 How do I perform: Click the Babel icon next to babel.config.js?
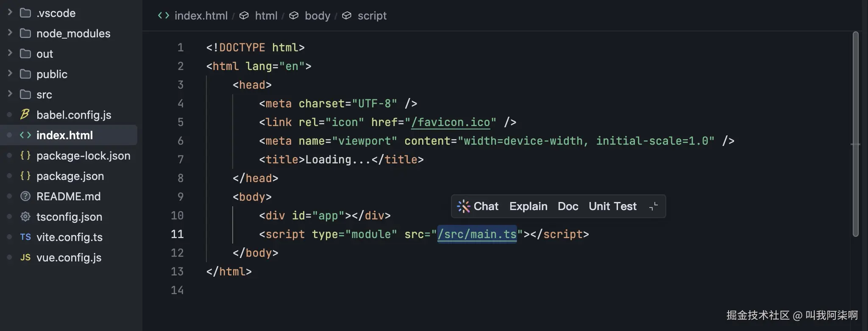[25, 115]
